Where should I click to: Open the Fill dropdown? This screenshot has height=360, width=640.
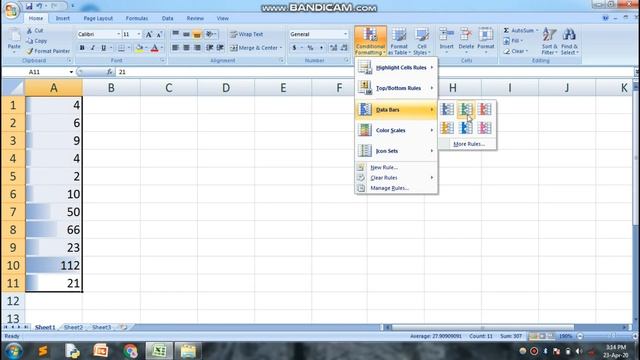tap(513, 41)
